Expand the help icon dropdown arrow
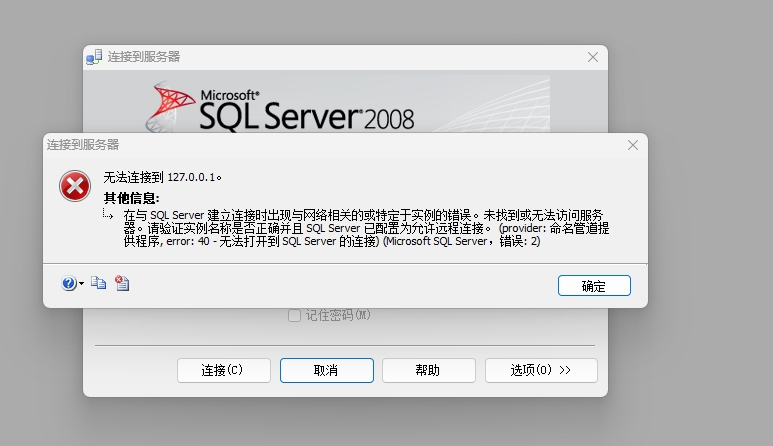 point(81,285)
